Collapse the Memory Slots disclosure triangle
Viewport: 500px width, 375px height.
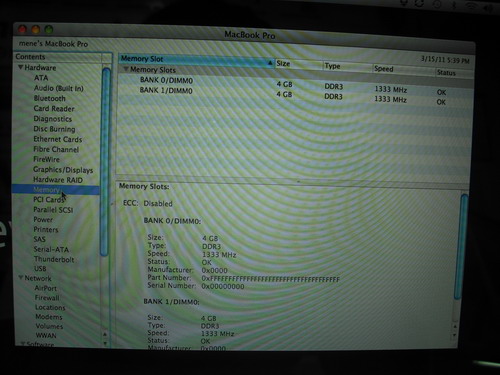point(126,69)
